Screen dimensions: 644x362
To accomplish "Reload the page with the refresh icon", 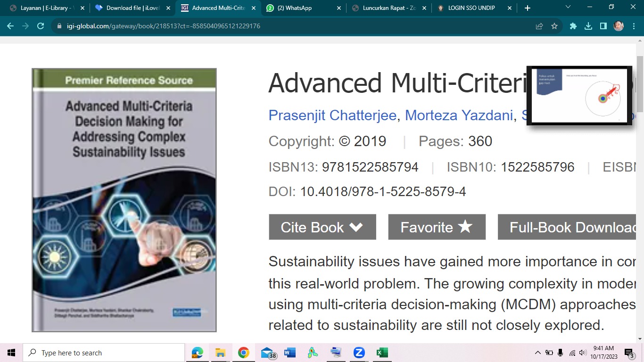I will [40, 26].
